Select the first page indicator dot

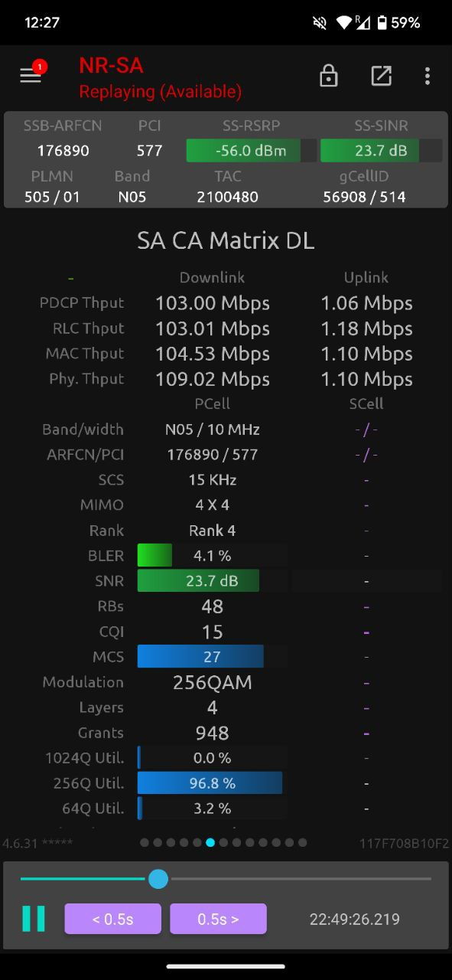coord(145,842)
